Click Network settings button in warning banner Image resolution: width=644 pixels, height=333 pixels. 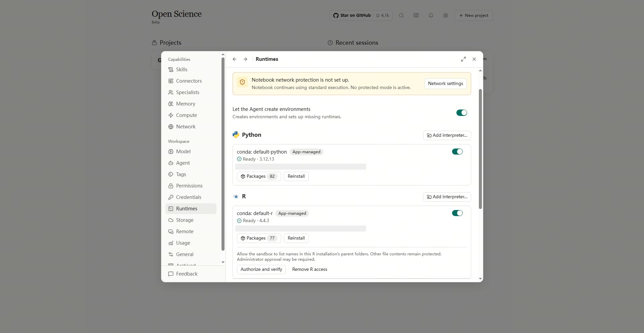[x=445, y=84]
